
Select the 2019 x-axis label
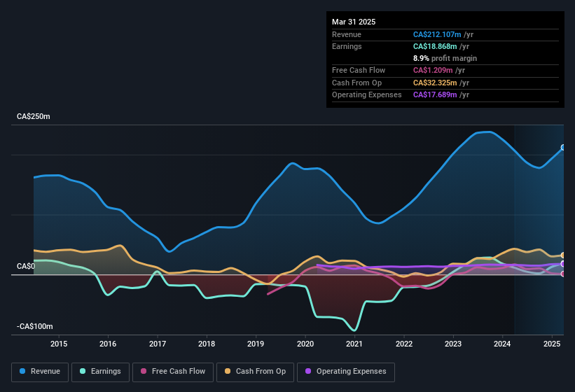[256, 344]
